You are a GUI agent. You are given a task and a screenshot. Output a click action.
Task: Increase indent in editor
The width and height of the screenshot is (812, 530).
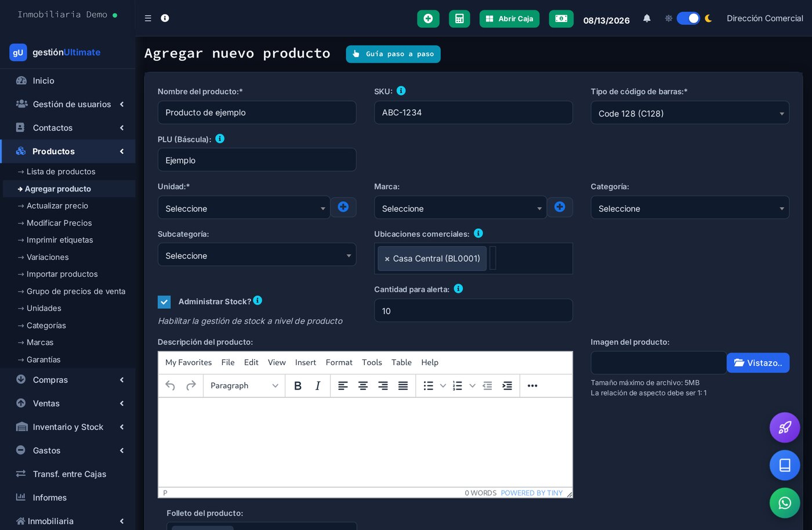507,385
